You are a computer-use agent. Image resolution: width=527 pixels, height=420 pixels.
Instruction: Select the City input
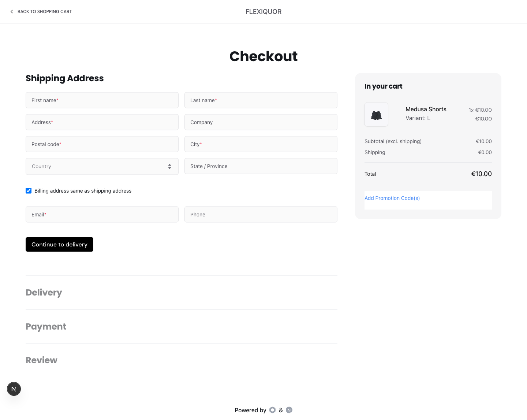(261, 144)
